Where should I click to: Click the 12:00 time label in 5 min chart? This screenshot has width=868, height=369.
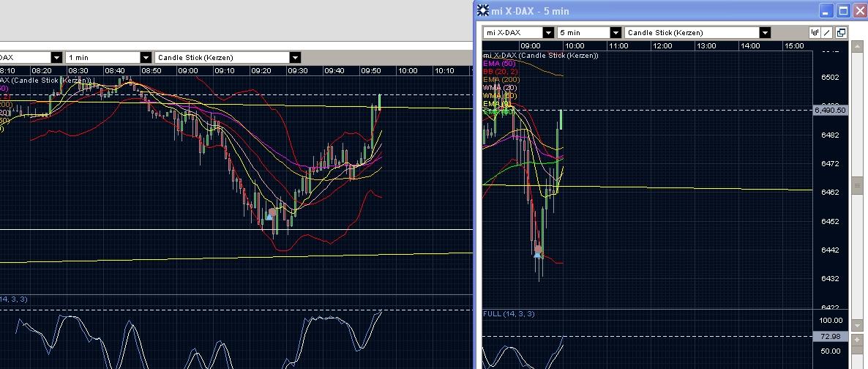click(x=662, y=46)
